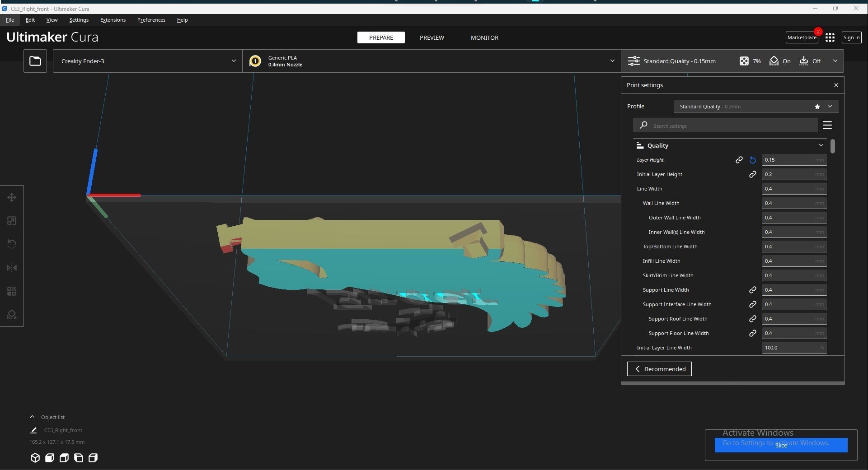Click the extruder 1 material icon
Screen dimensions: 868x470
tap(255, 61)
